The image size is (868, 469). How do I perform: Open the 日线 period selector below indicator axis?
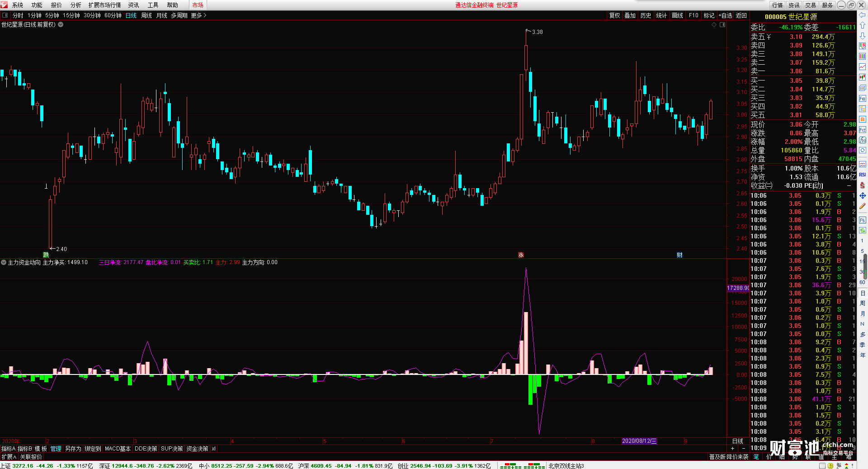[738, 441]
